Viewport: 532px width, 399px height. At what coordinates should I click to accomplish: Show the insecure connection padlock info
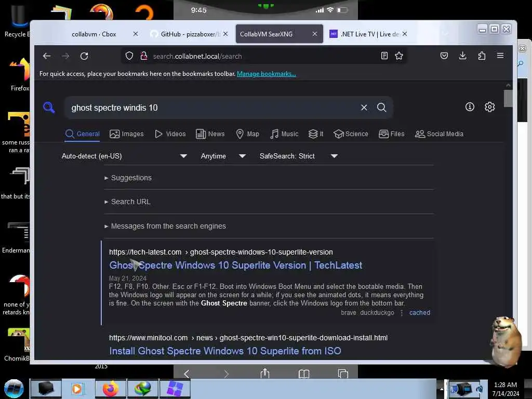coord(144,56)
